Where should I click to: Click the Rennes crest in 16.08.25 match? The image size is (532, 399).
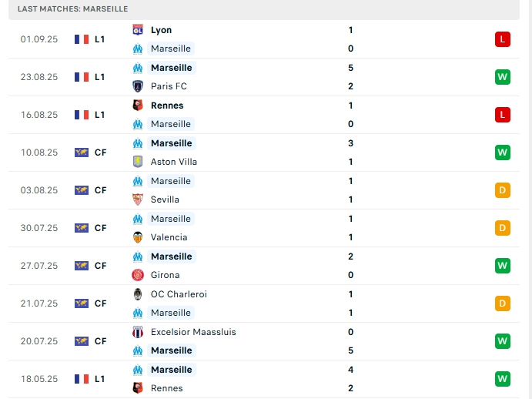(x=138, y=106)
